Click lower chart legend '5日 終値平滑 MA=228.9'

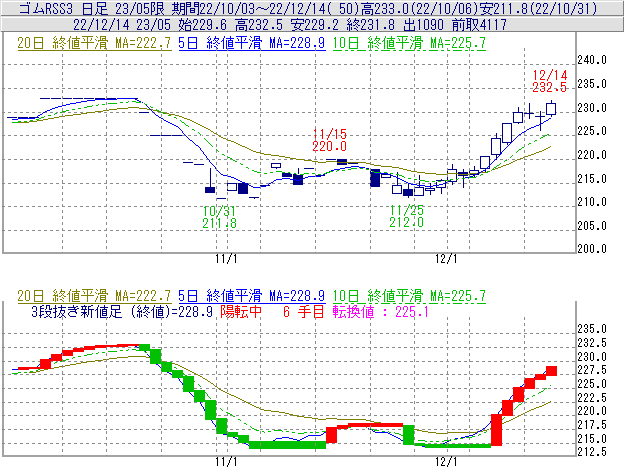pyautogui.click(x=252, y=296)
